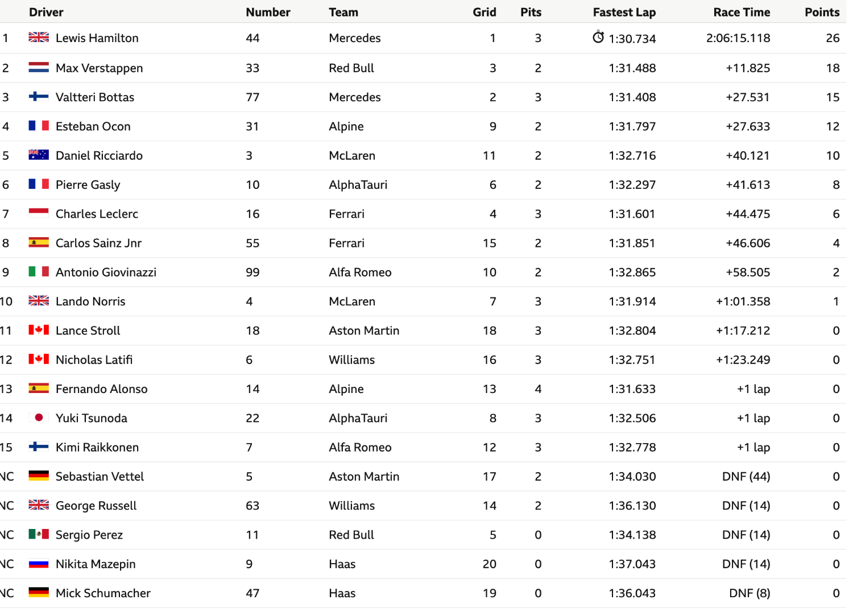Screen dimensions: 853x616
Task: Click the Race Time column header
Action: pyautogui.click(x=742, y=12)
